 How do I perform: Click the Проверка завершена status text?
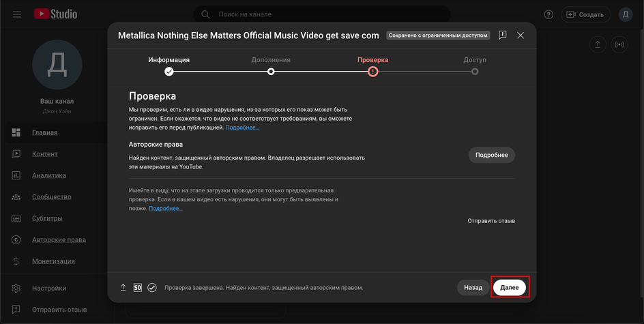coord(264,288)
